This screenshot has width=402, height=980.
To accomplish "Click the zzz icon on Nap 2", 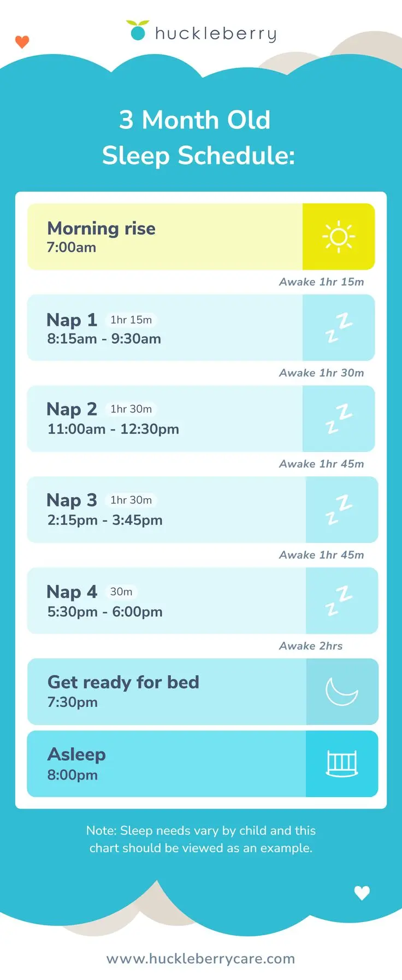I will click(x=339, y=419).
